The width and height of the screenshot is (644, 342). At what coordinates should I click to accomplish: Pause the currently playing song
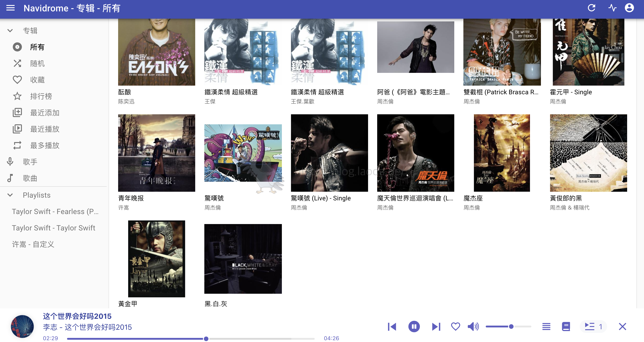[x=414, y=326]
